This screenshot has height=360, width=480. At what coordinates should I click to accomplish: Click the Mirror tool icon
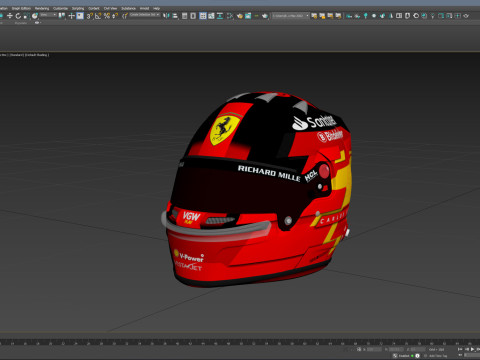point(166,16)
